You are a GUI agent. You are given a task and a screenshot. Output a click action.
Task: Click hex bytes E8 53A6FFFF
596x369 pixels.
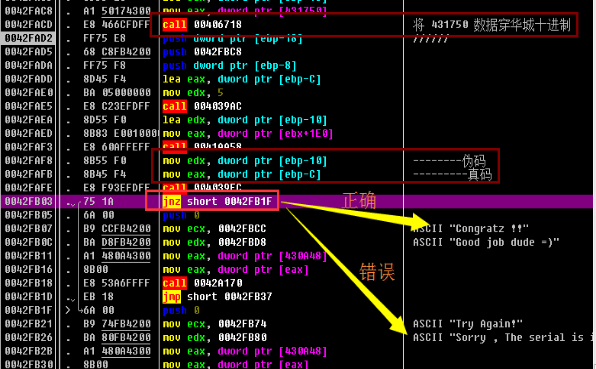pyautogui.click(x=116, y=283)
